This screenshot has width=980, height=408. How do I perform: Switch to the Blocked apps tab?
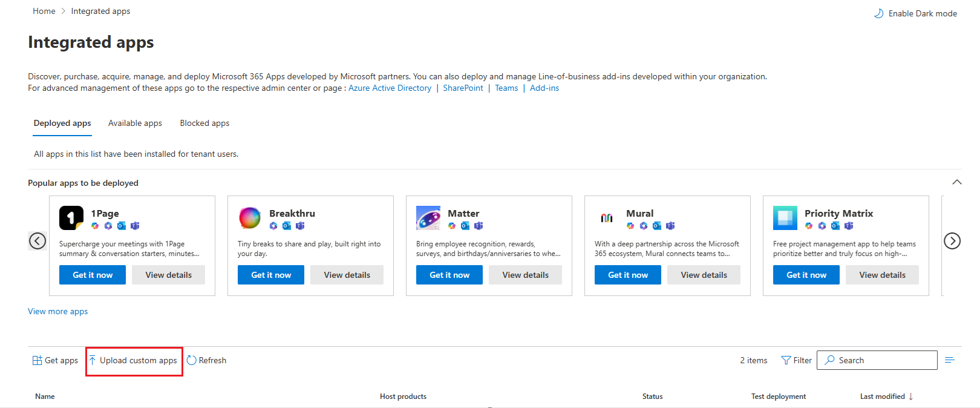click(204, 123)
